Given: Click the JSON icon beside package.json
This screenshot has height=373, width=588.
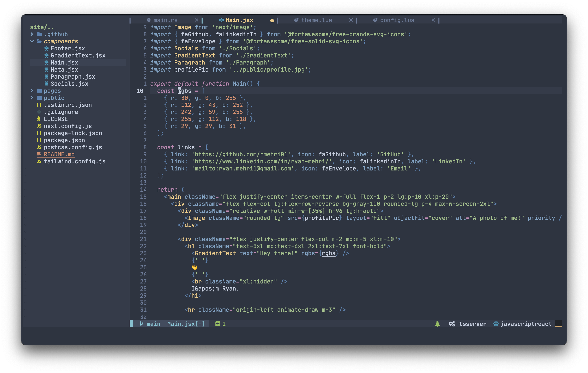Looking at the screenshot, I should pos(39,140).
